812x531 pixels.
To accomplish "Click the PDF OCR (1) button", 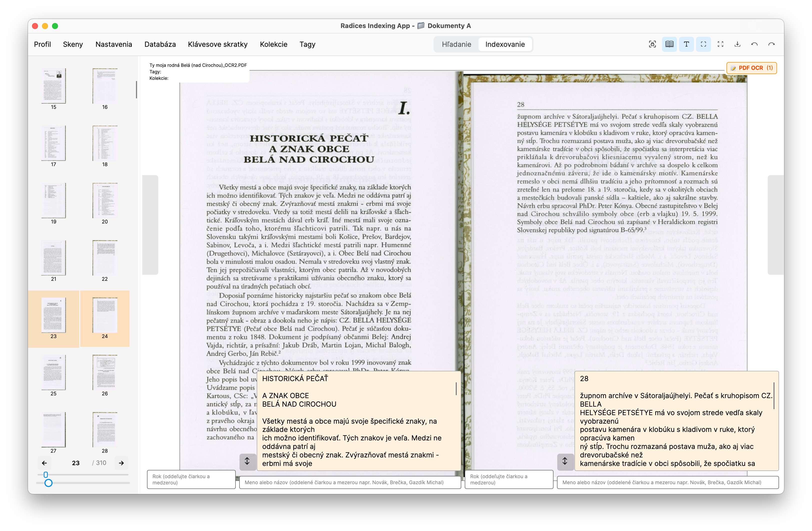I will 751,68.
